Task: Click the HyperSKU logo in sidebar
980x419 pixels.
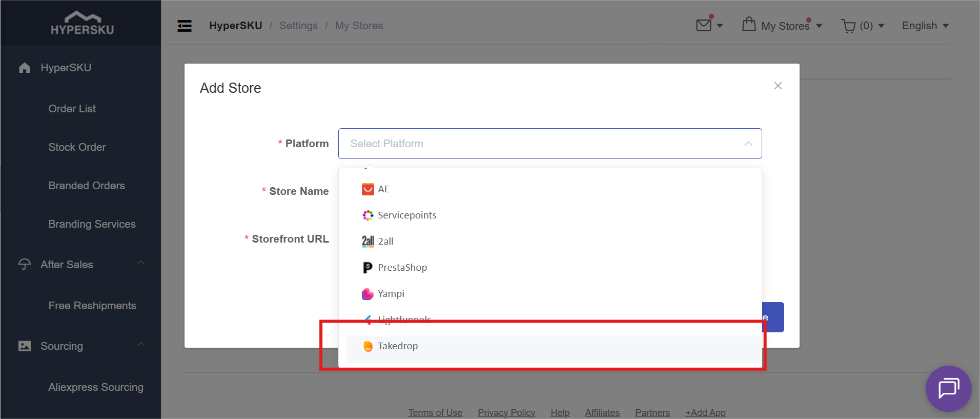Action: 82,23
